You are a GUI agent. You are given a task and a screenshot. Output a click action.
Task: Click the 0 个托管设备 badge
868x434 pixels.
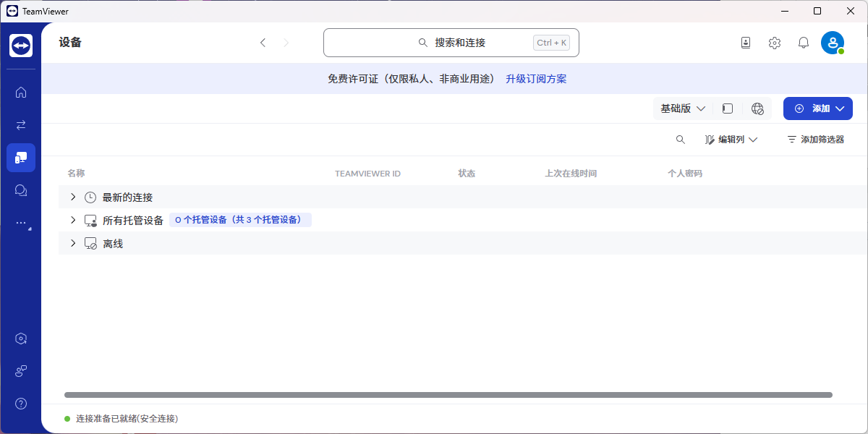240,220
